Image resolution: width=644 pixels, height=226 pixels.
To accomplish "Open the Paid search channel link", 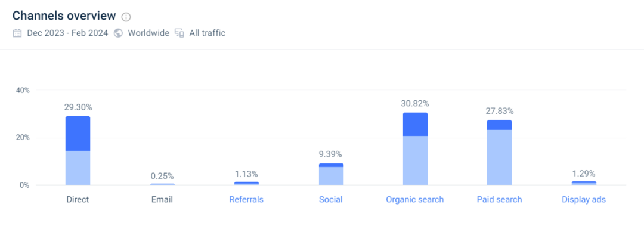I will [500, 200].
